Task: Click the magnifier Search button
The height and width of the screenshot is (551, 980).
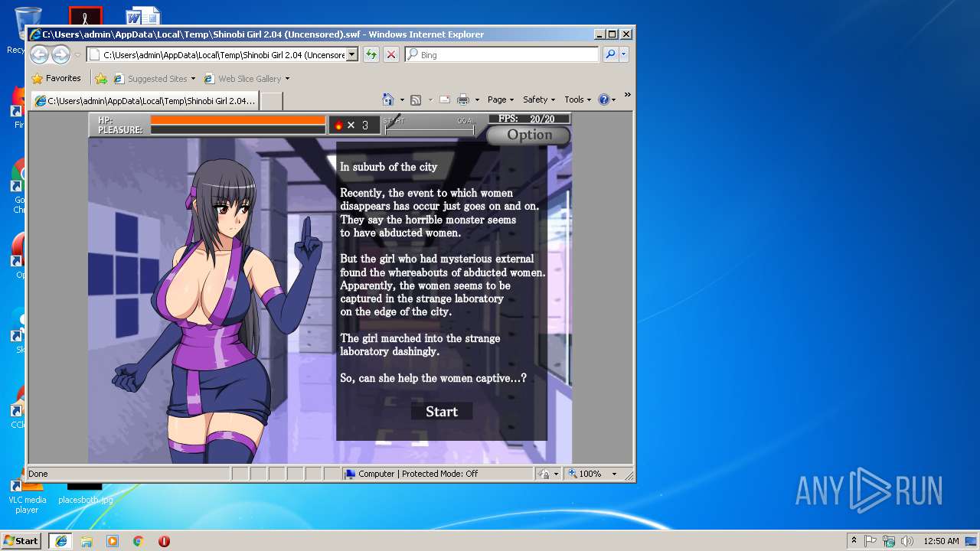Action: point(610,54)
